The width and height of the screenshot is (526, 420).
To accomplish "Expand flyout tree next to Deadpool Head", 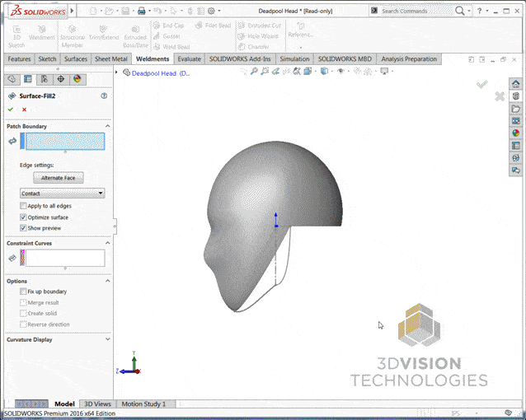I will pyautogui.click(x=116, y=72).
